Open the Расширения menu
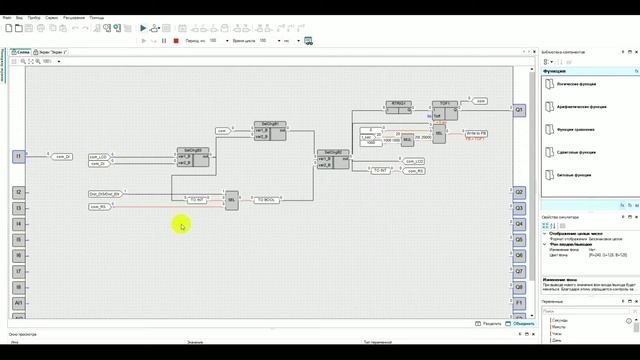The width and height of the screenshot is (640, 360). tap(74, 18)
